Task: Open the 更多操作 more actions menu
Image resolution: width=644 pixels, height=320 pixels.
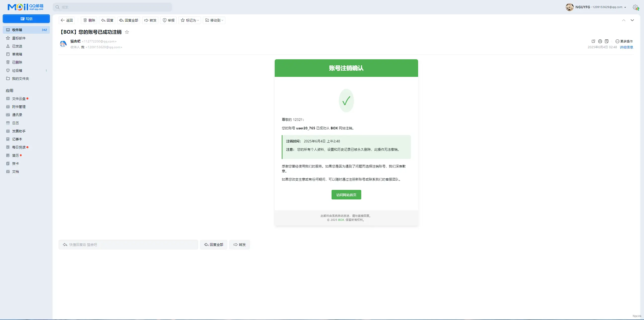Action: 625,41
